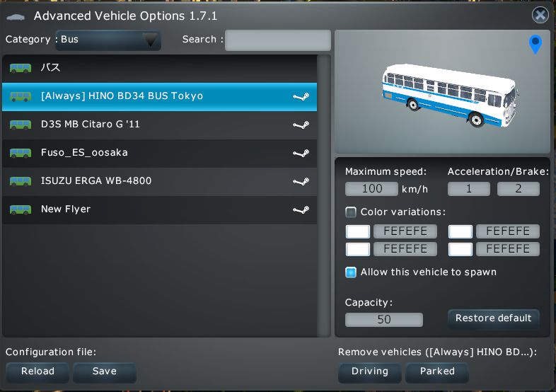Image resolution: width=556 pixels, height=392 pixels.
Task: Click the bus icon beside HINO BD34 BUS Tokyo
Action: (21, 96)
